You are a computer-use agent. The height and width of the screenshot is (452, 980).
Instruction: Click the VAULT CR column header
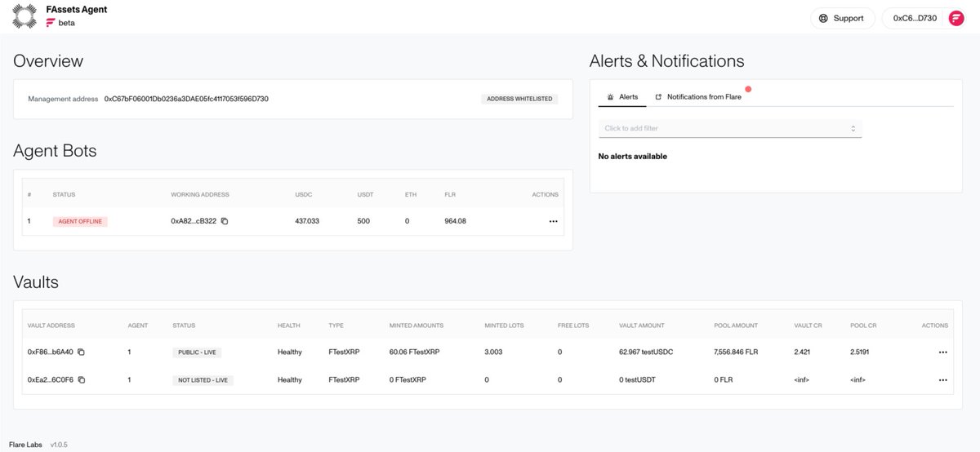[808, 326]
